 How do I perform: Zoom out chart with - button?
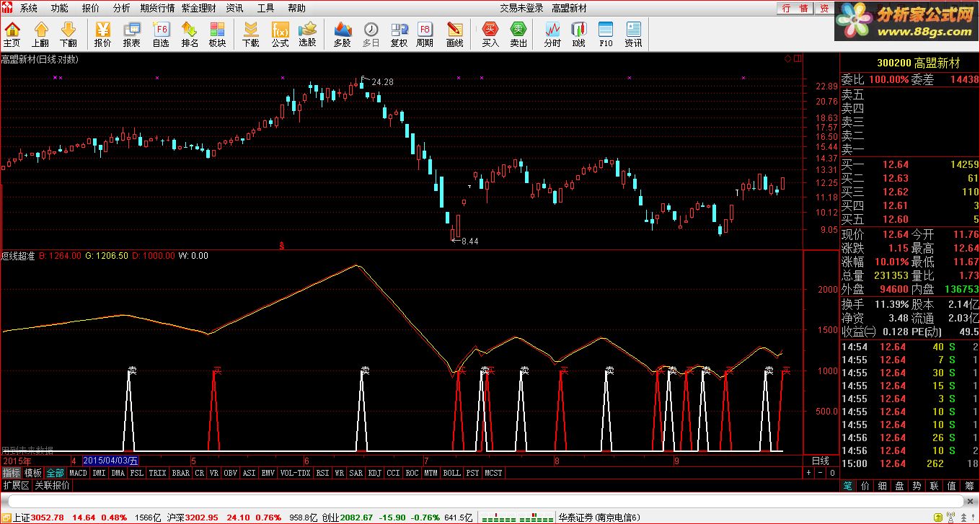pyautogui.click(x=821, y=473)
